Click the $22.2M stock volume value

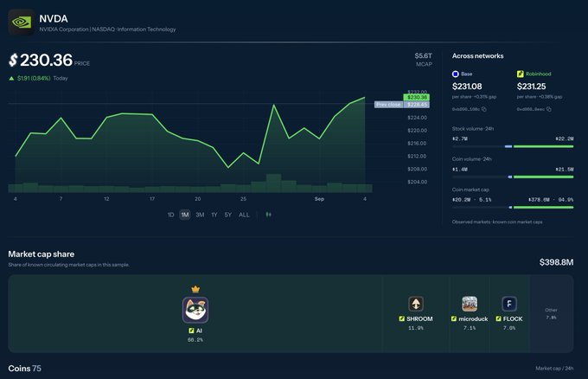(565, 138)
